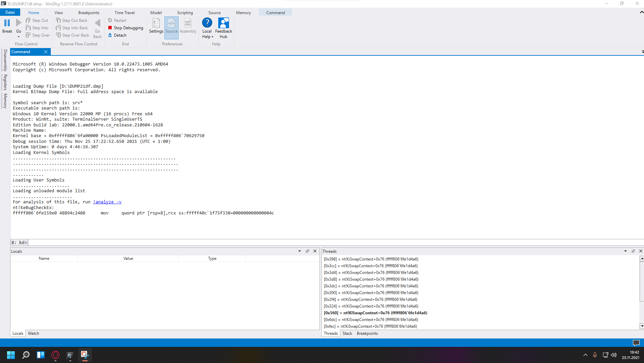Click the Break pause icon
The image size is (644, 363).
7,23
